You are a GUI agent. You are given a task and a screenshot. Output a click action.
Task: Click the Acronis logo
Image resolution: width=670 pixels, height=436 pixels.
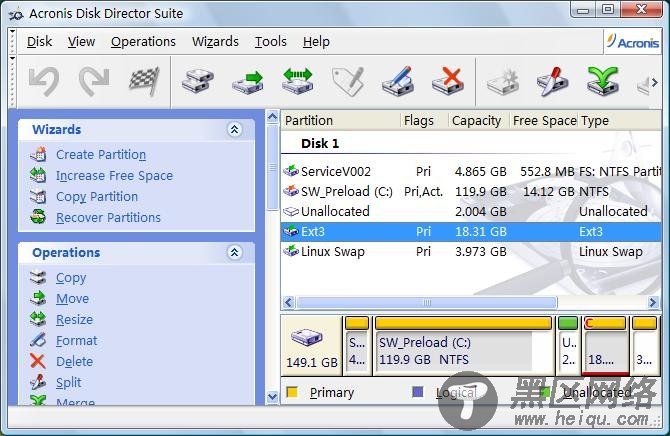tap(633, 42)
